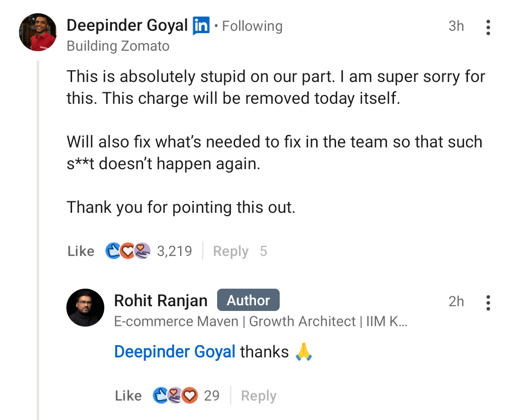Like Rohit Ranjan's thanks reply
This screenshot has width=512, height=420.
coord(128,395)
